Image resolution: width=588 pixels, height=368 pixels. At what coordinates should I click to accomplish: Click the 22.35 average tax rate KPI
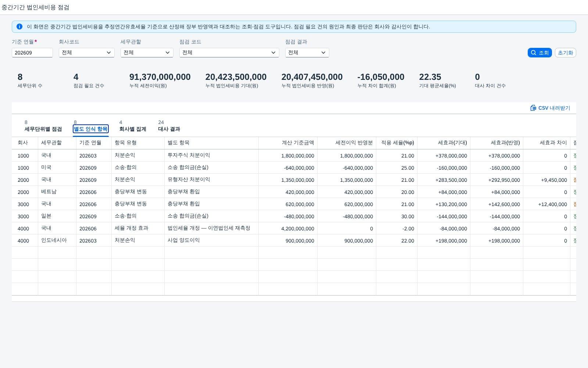click(x=430, y=77)
